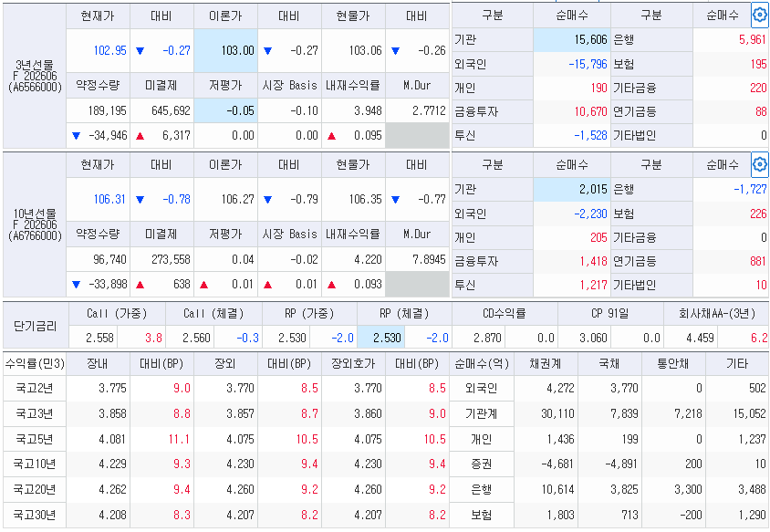Select institution net buy 15,606
Image resolution: width=770 pixels, height=532 pixels.
coord(572,40)
